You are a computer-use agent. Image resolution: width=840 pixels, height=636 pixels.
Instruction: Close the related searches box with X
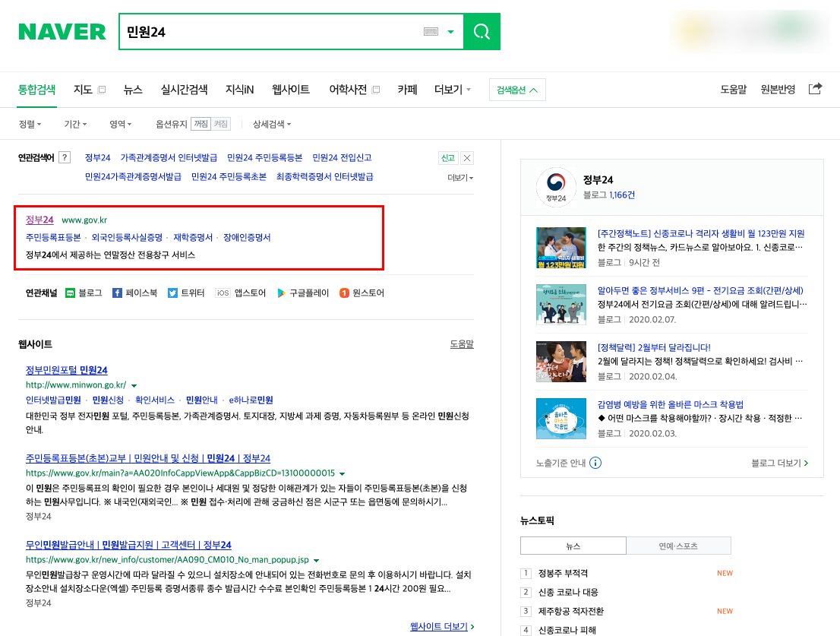point(467,157)
